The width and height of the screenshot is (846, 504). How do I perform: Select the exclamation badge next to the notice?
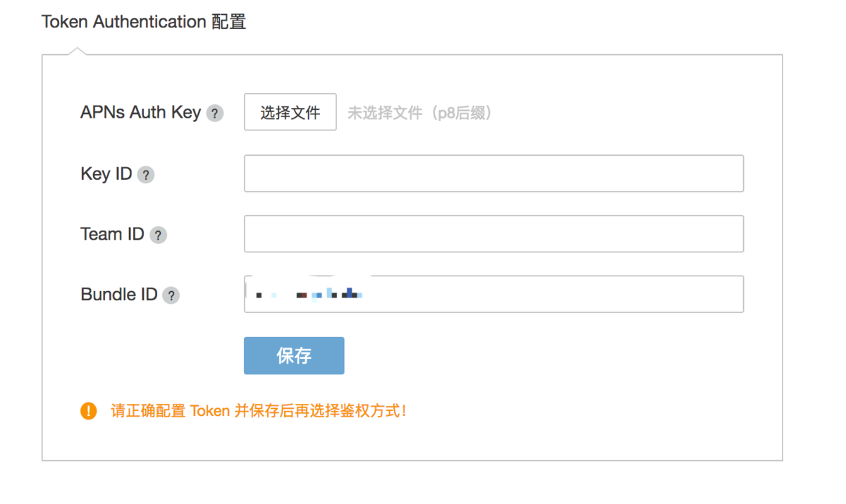pyautogui.click(x=88, y=410)
